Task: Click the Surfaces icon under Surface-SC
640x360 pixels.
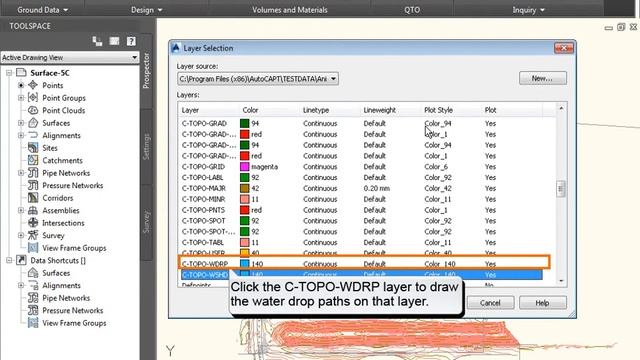Action: (x=33, y=122)
